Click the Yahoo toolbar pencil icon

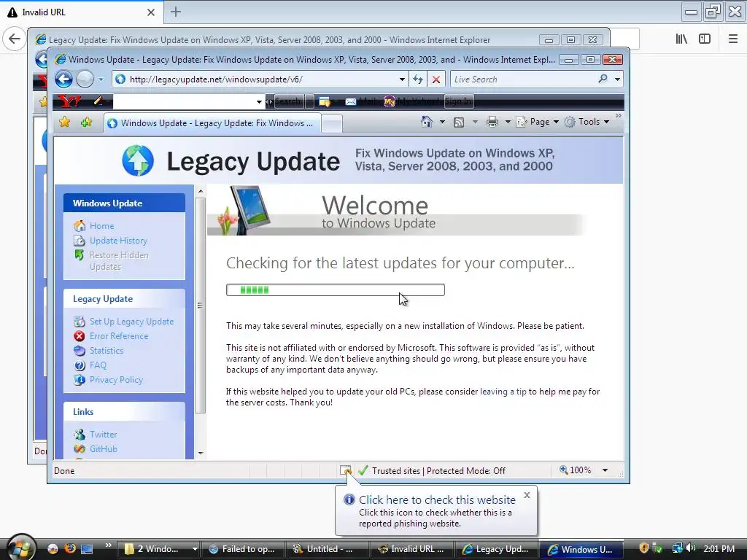(98, 101)
